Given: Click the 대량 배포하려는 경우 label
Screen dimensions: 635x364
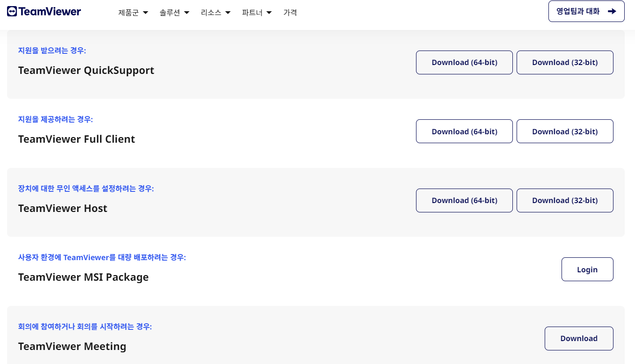Looking at the screenshot, I should click(x=102, y=257).
